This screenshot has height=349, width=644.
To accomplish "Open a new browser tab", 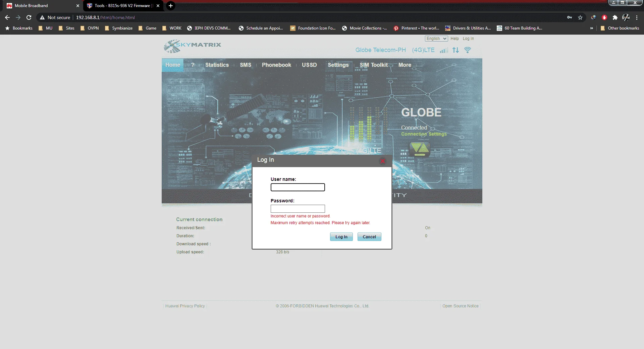I will coord(171,6).
